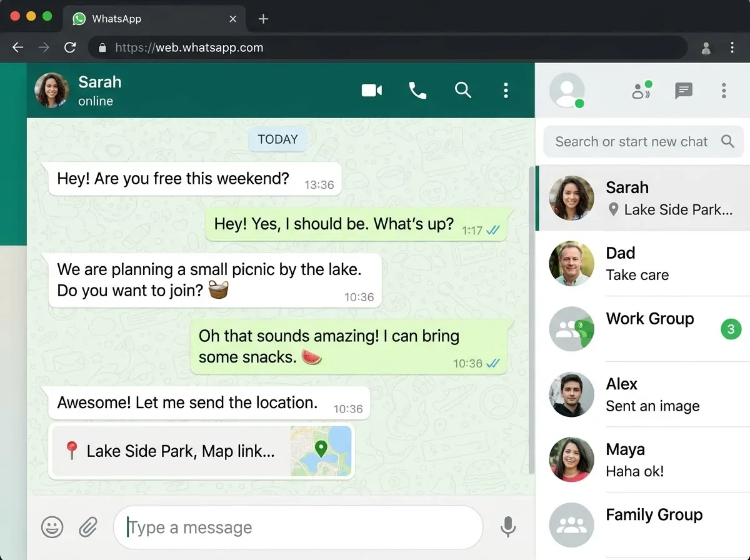This screenshot has height=560, width=750.
Task: Open the sidebar options menu dots
Action: click(x=724, y=91)
